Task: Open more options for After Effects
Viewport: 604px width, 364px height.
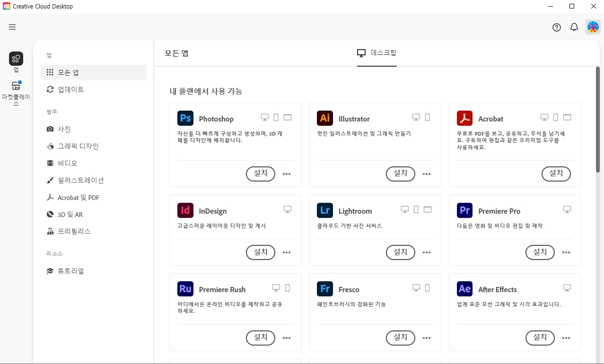Action: click(x=566, y=338)
